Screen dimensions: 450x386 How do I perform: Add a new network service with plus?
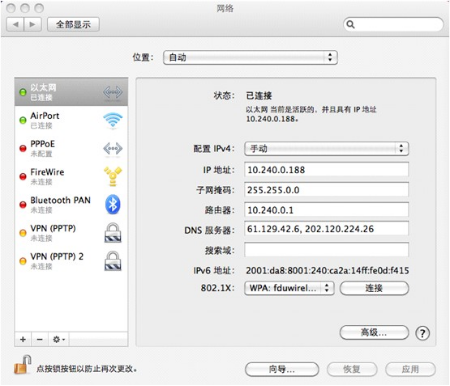point(23,339)
